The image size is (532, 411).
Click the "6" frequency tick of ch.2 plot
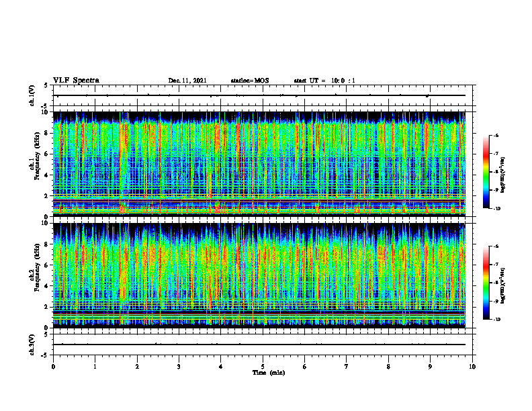tap(46, 265)
